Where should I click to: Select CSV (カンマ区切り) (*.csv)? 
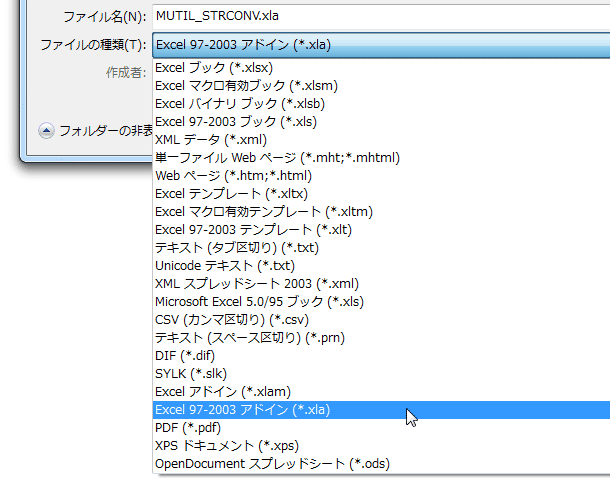[381, 320]
